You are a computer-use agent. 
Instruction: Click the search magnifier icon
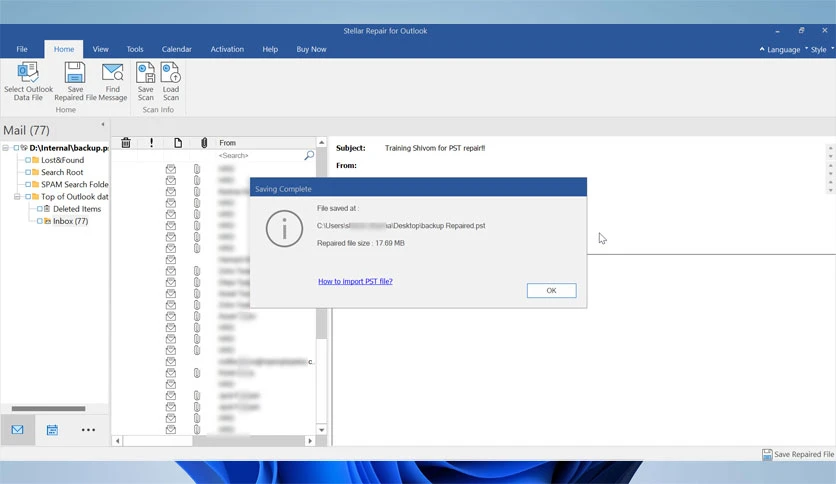(309, 155)
